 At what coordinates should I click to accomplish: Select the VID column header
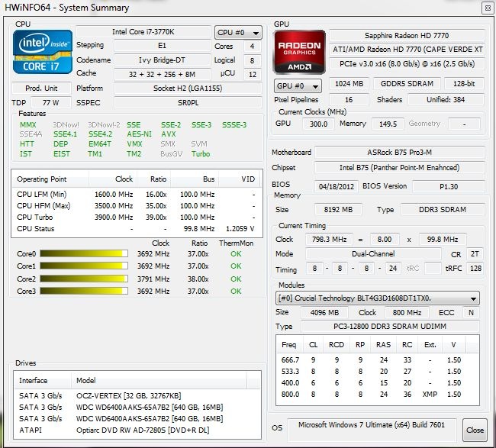[240, 179]
